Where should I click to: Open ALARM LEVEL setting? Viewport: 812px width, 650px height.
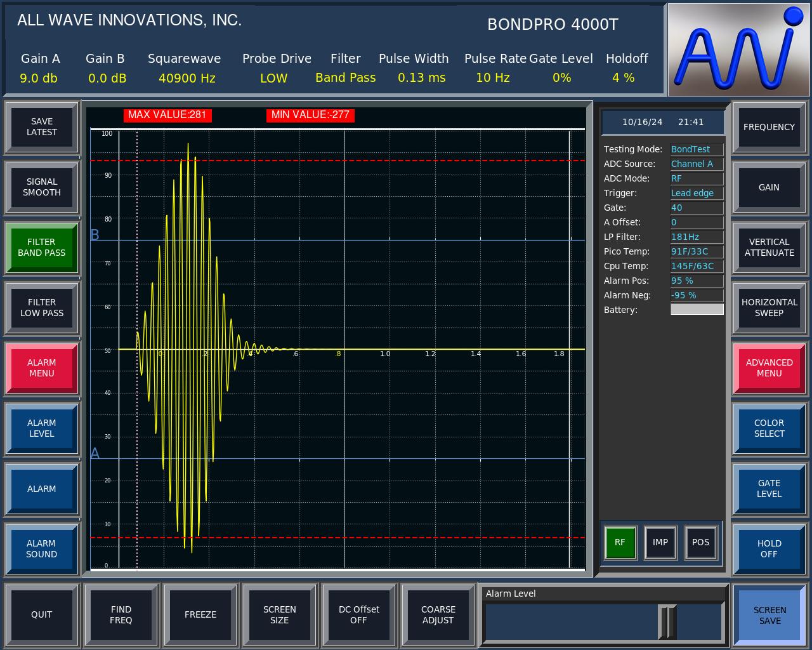click(42, 428)
